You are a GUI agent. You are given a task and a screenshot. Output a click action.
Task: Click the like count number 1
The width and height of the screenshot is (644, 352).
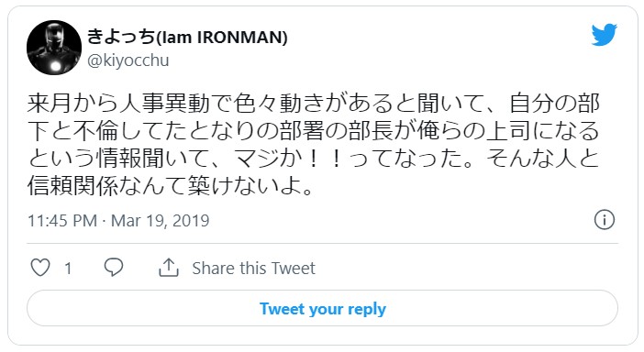[68, 269]
